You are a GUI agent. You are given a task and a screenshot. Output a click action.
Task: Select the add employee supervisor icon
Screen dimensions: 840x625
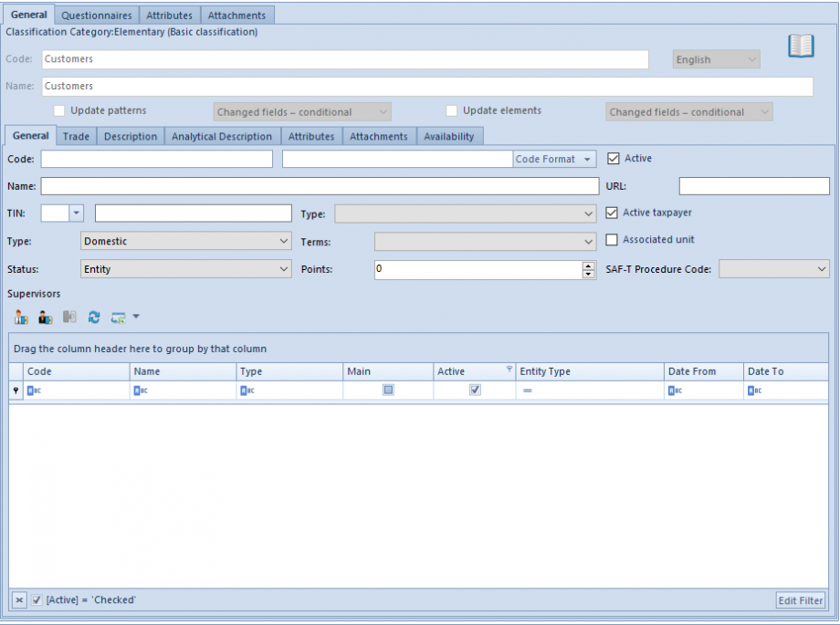(x=20, y=317)
